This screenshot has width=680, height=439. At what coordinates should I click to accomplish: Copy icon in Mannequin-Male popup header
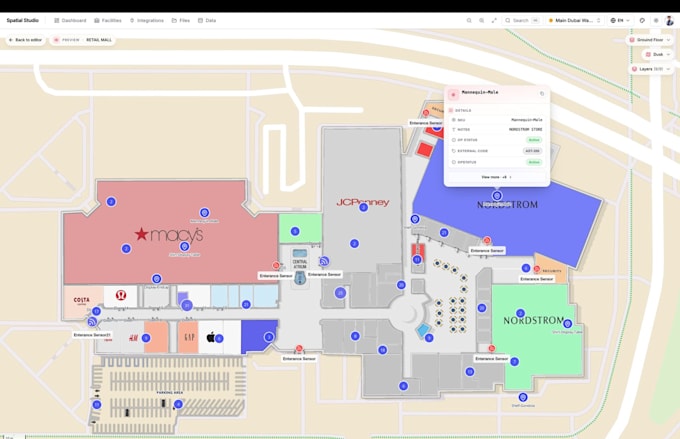tap(542, 94)
